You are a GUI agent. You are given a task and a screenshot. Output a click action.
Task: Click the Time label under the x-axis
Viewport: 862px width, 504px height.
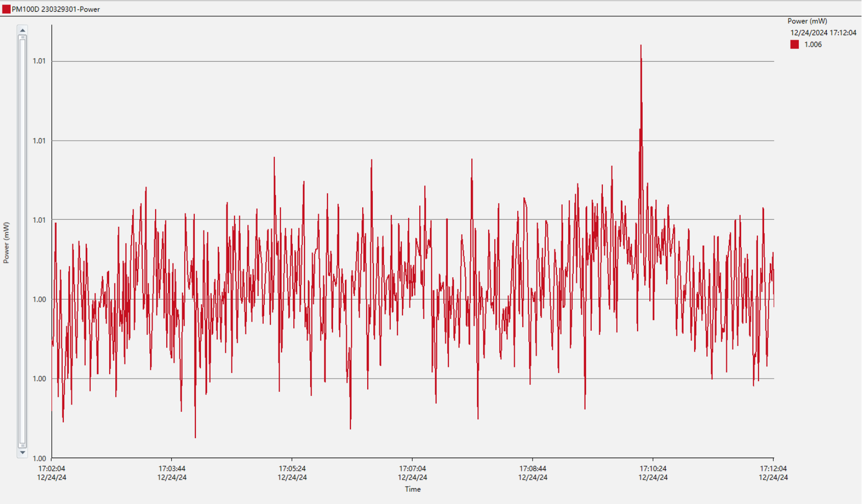click(x=413, y=489)
